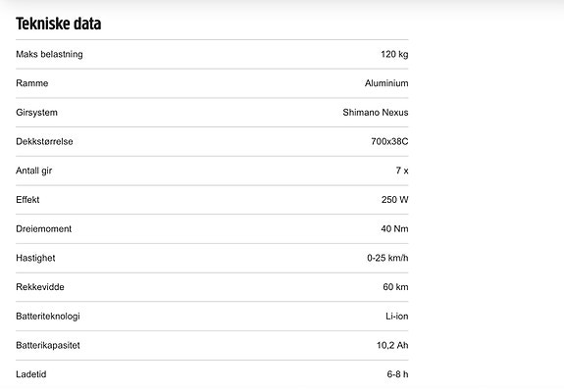Select the Maks belastning label
The image size is (564, 392).
pyautogui.click(x=49, y=54)
